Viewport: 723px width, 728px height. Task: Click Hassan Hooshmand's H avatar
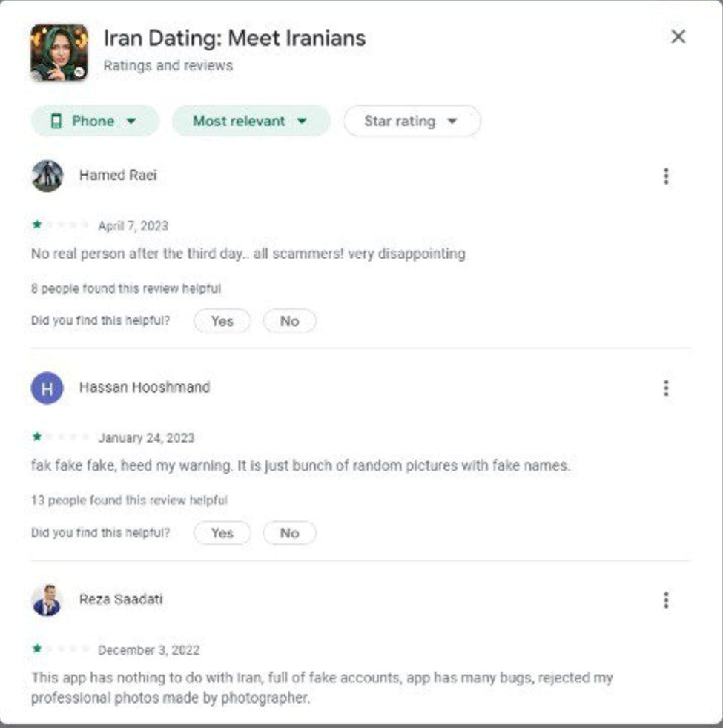(x=47, y=388)
